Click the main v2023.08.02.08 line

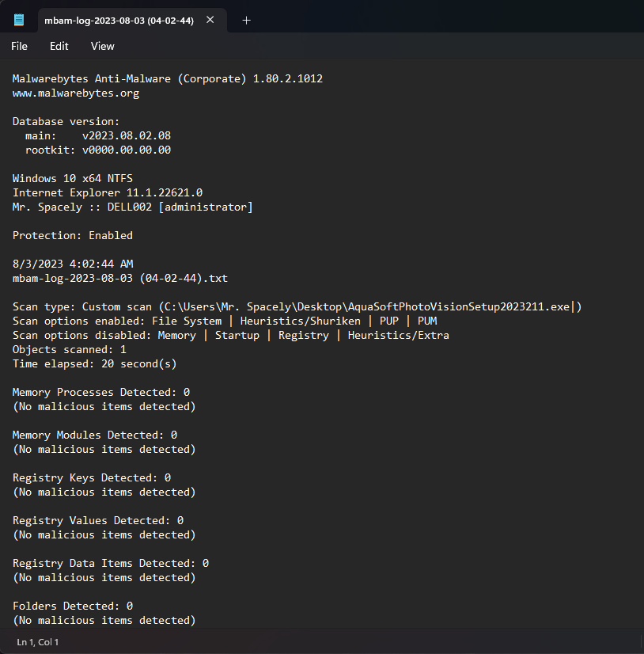(98, 135)
